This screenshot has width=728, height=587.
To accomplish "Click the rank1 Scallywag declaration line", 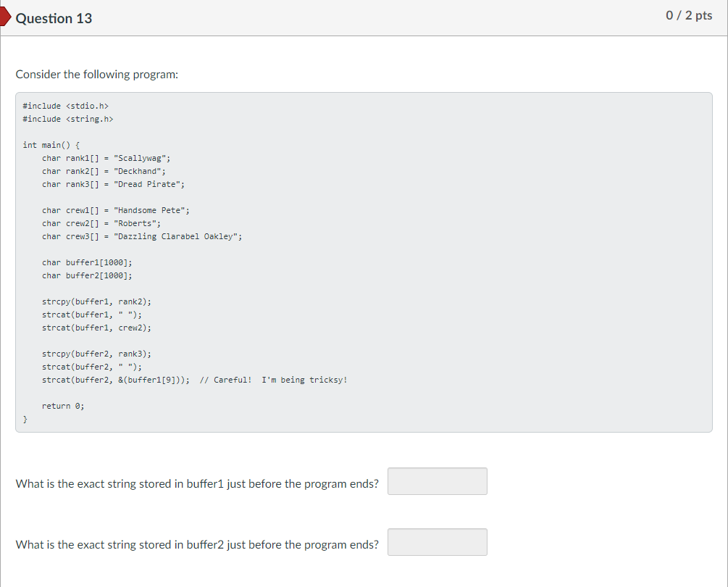I will tap(106, 158).
